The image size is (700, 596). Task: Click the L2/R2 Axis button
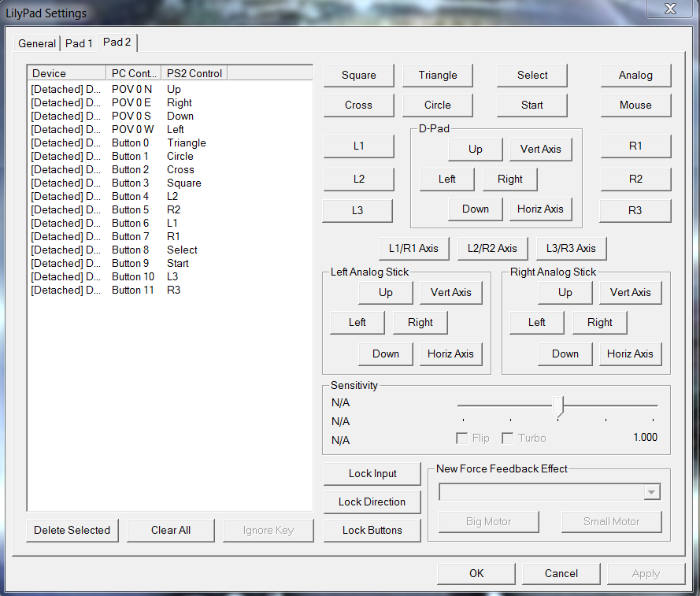[492, 248]
